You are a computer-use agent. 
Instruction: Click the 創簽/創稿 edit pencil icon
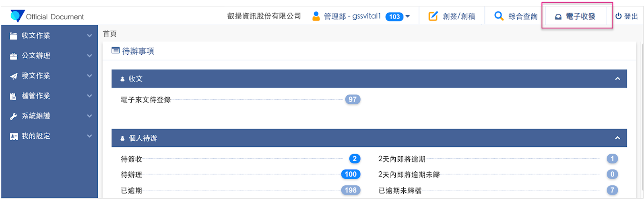pos(433,16)
